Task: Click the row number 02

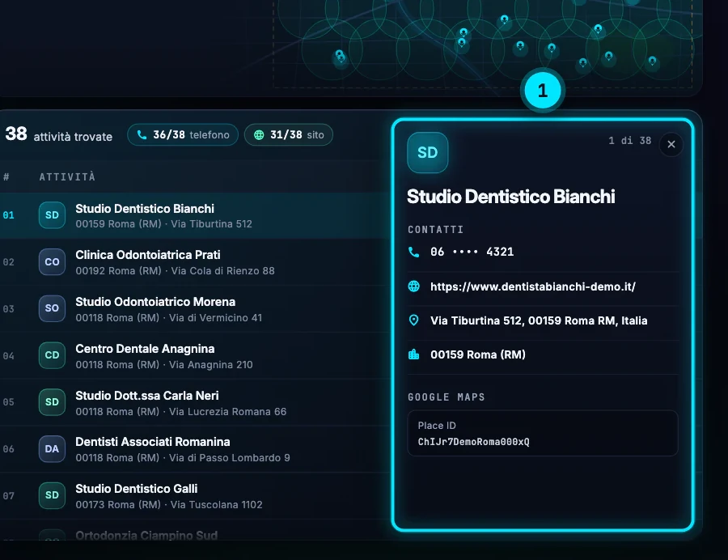Action: (8, 262)
